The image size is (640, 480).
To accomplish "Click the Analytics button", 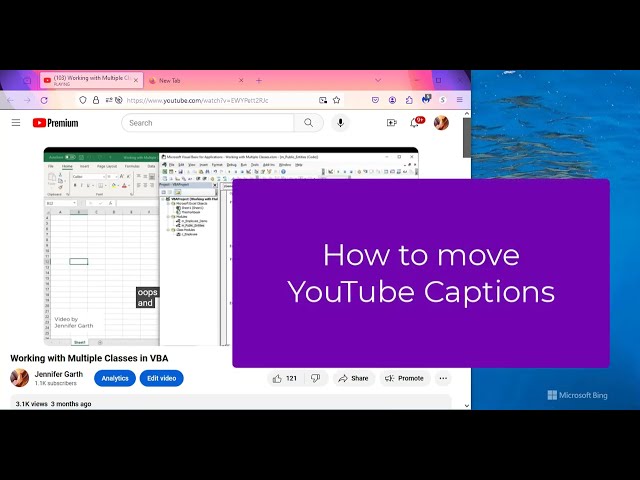I will tap(115, 378).
